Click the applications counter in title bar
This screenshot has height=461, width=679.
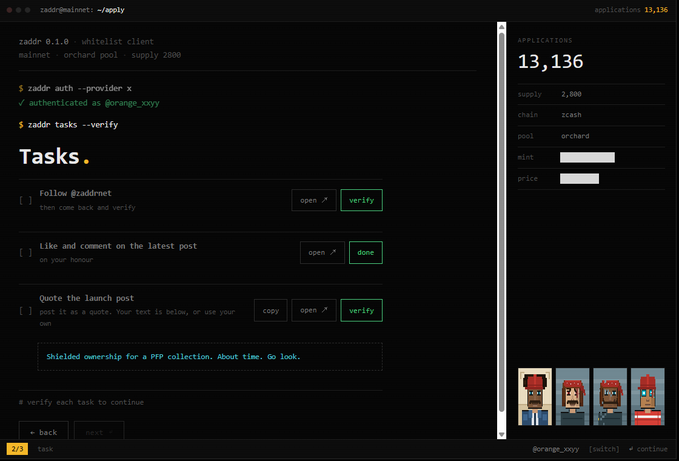pyautogui.click(x=631, y=10)
